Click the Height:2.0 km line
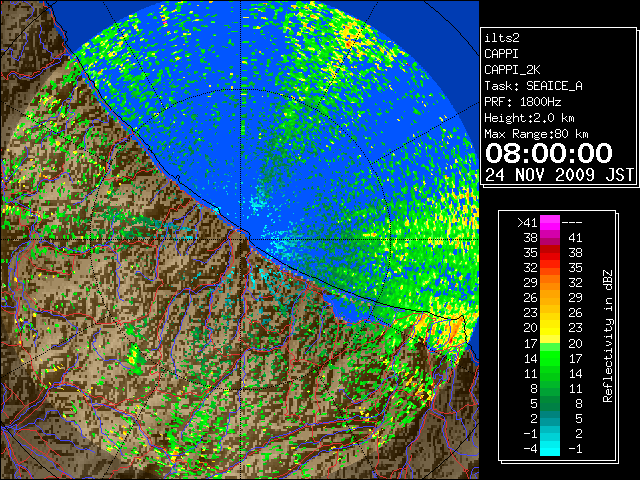640x480 pixels. pos(529,118)
